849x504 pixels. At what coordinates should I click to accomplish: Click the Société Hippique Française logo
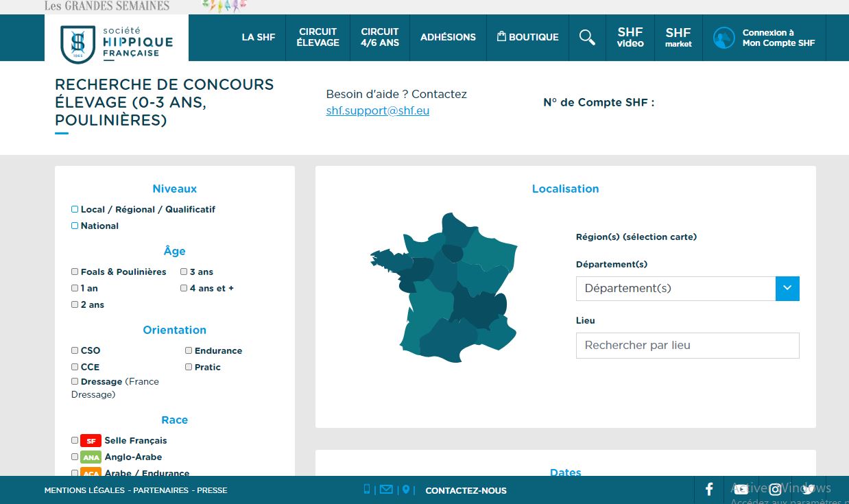[x=117, y=41]
